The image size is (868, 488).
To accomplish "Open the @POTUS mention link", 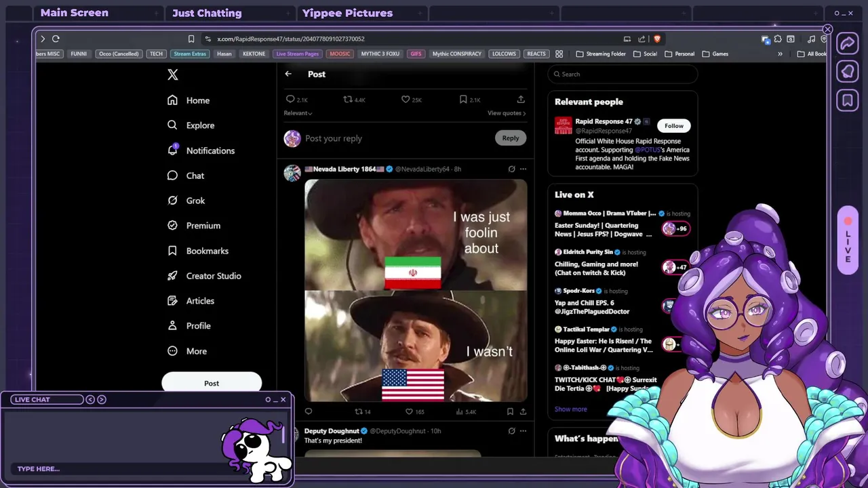I will (x=649, y=150).
